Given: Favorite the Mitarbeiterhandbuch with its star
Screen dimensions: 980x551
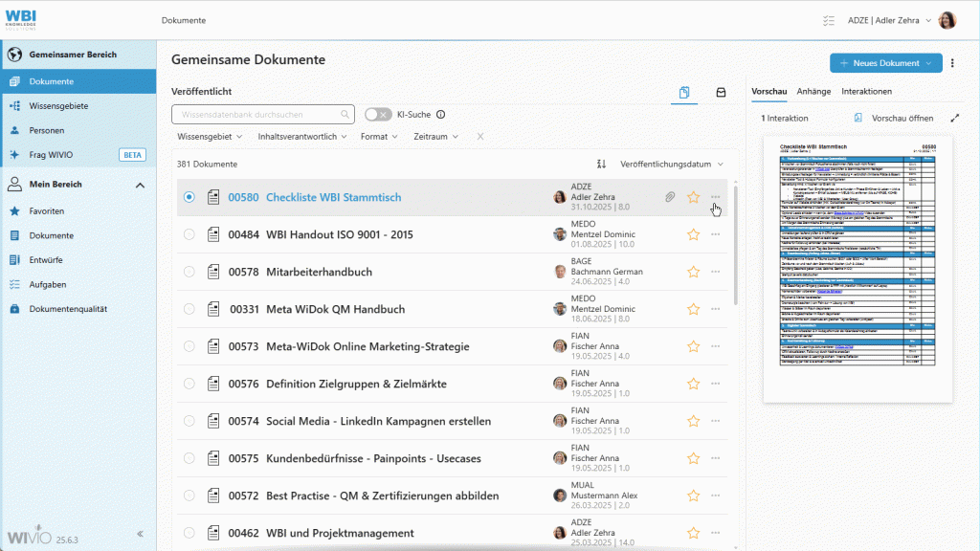Looking at the screenshot, I should pyautogui.click(x=692, y=271).
